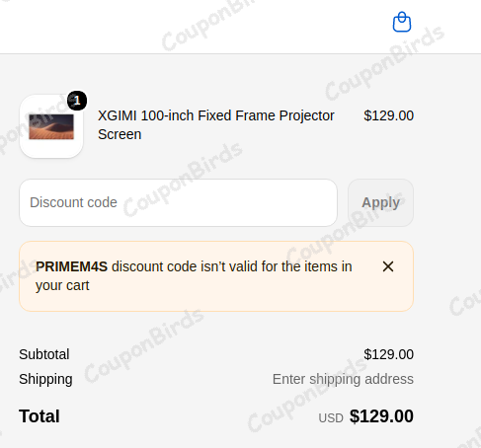Click the Apply discount button
The image size is (481, 448).
(380, 202)
